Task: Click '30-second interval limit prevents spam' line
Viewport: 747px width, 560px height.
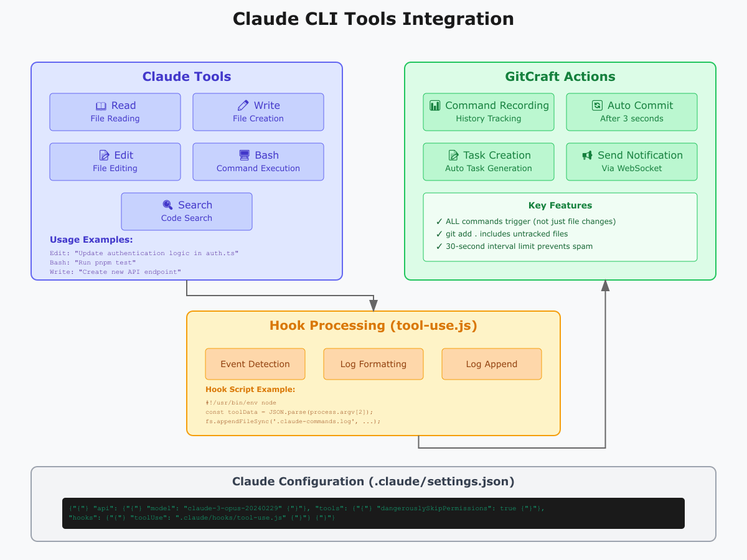Action: coord(514,246)
